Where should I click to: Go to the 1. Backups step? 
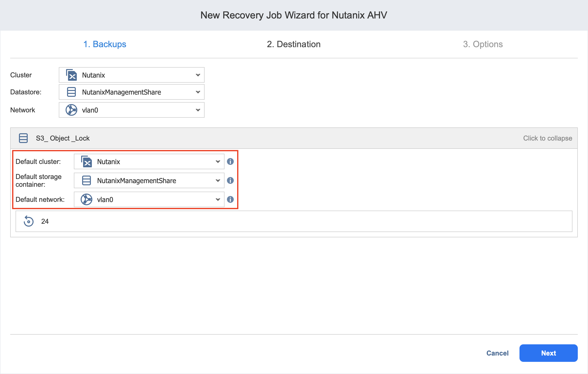(x=105, y=44)
